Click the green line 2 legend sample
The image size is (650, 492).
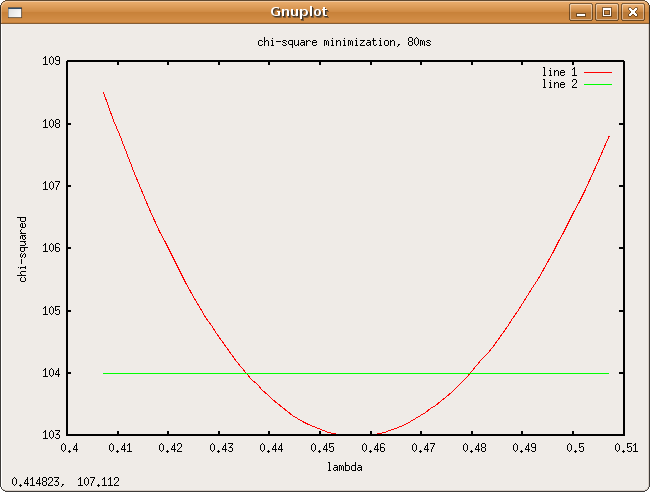[598, 85]
